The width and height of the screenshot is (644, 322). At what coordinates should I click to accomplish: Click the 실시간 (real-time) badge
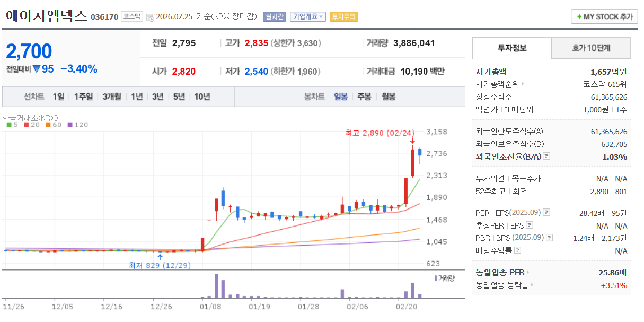[x=275, y=16]
